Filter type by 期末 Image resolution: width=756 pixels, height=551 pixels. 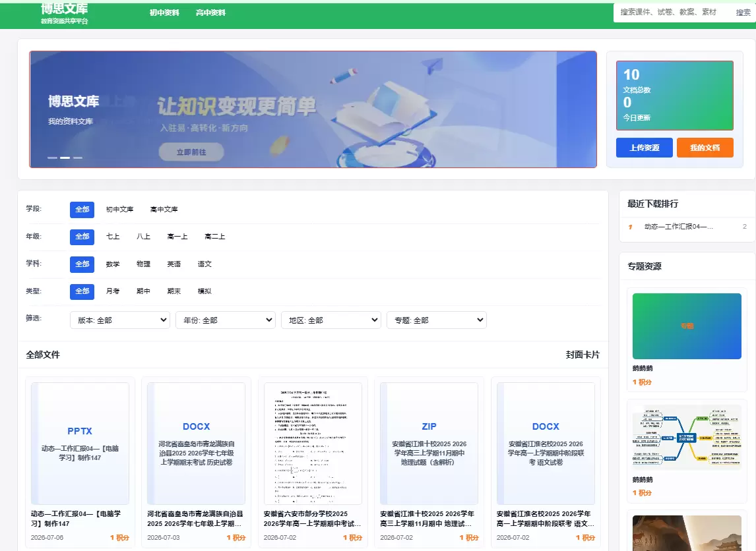tap(174, 291)
